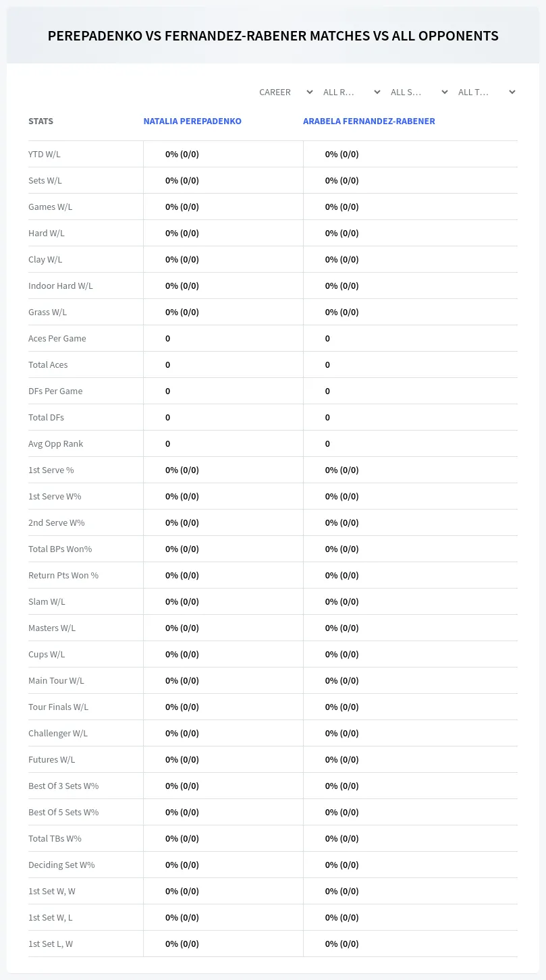Viewport: 546px width, 980px height.
Task: Click the Aces Per Game row label
Action: coord(57,338)
